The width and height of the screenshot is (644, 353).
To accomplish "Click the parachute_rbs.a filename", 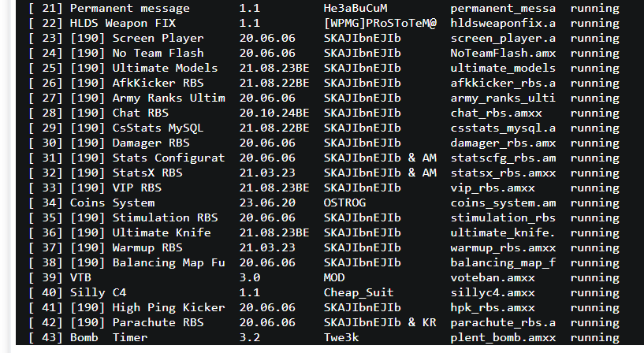I will point(503,323).
